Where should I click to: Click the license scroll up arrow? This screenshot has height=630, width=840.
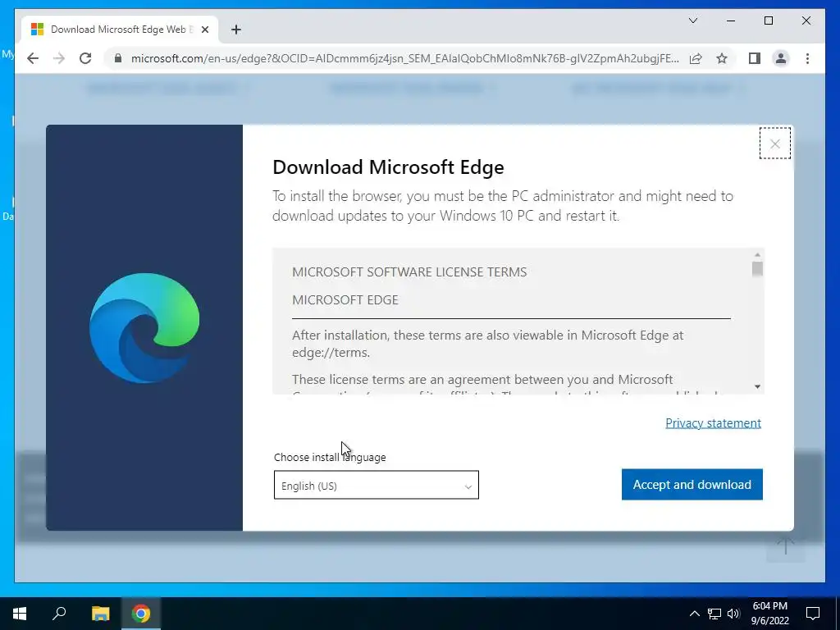[757, 255]
